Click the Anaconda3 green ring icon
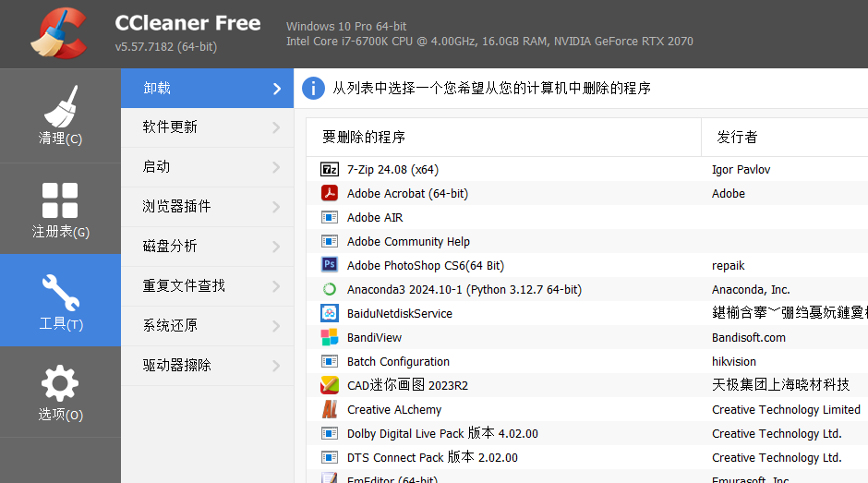The height and width of the screenshot is (483, 868). tap(330, 289)
